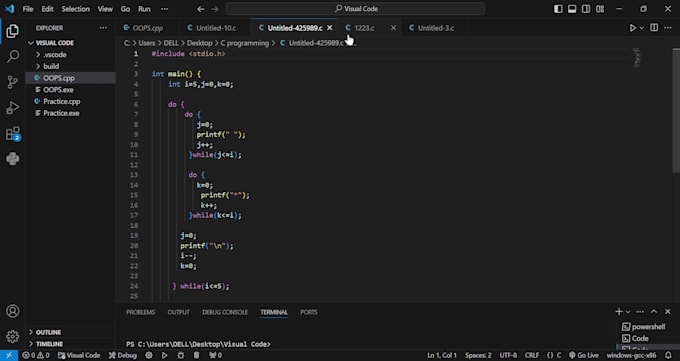Open Practice.cpp from the explorer
Viewport: 680px width, 361px height.
62,102
